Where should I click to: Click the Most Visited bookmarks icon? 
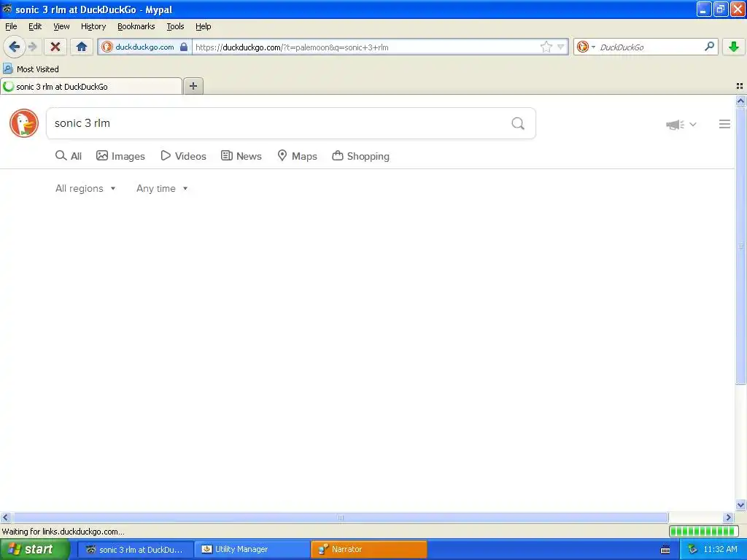[7, 69]
